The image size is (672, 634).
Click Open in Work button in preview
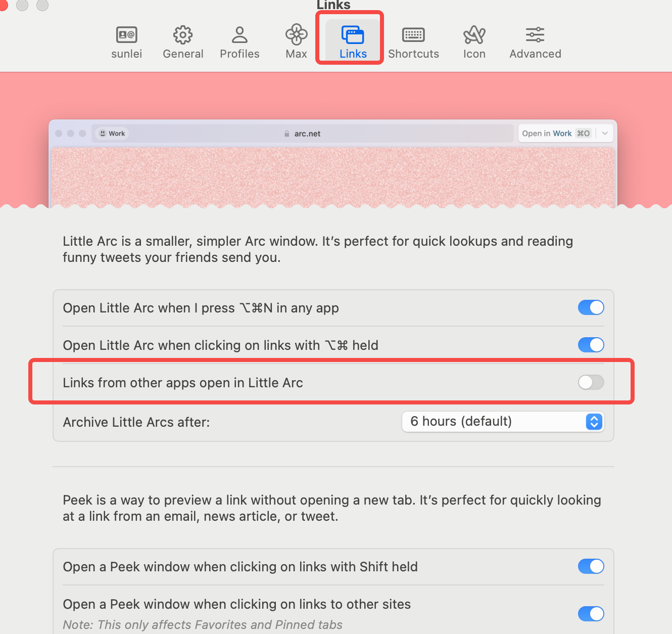click(556, 133)
